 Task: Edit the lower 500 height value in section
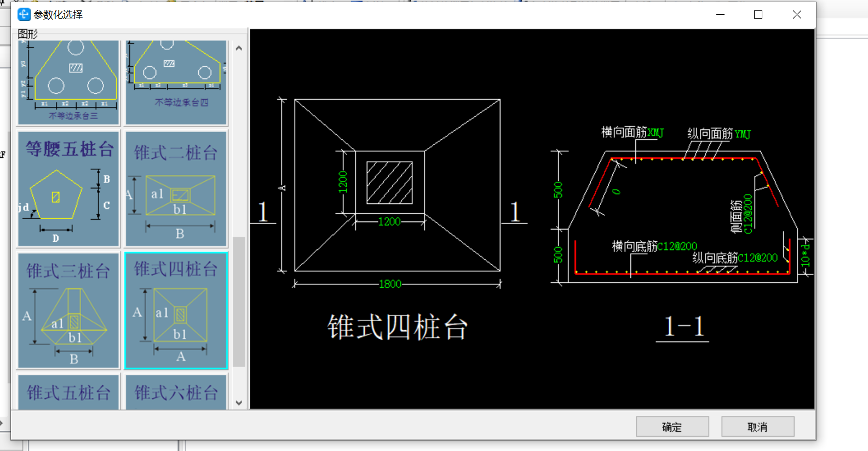(x=557, y=255)
